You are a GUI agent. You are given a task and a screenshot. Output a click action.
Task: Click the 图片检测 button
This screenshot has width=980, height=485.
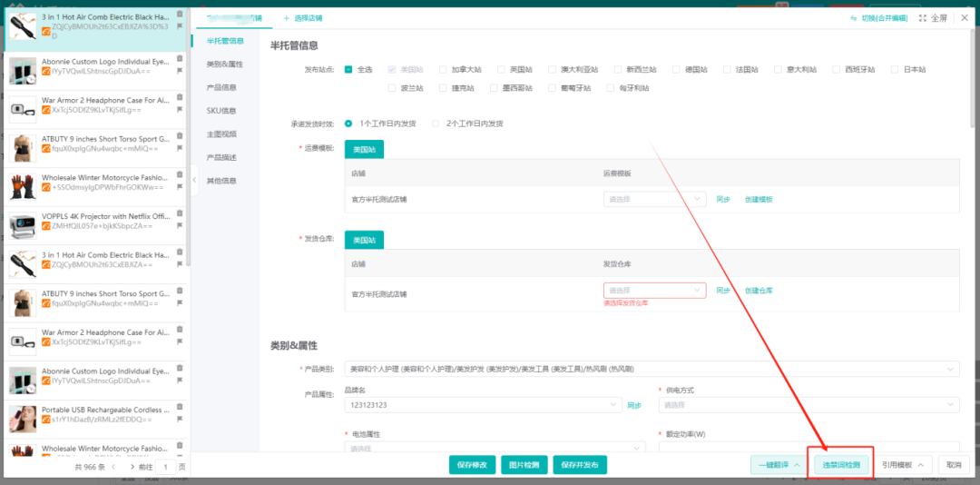[x=524, y=465]
